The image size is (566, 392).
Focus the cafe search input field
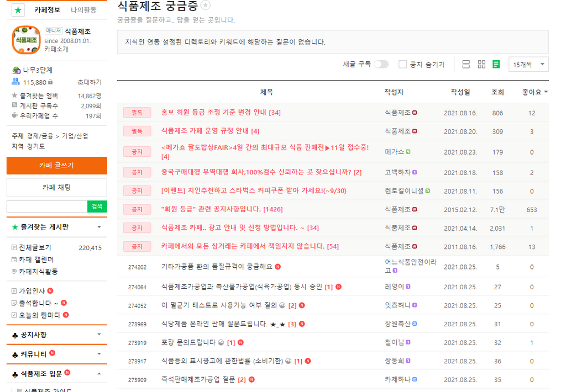47,206
